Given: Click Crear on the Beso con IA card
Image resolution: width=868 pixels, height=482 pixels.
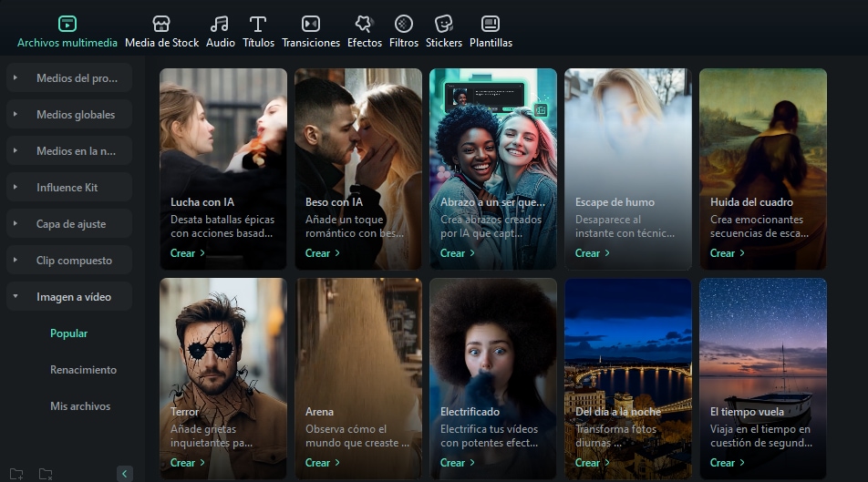Looking at the screenshot, I should 322,253.
